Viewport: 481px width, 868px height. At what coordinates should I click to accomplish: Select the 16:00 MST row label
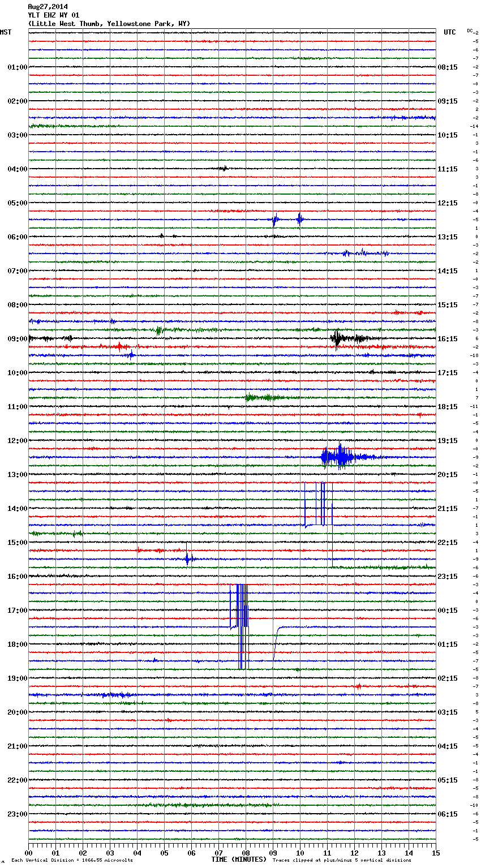click(17, 577)
